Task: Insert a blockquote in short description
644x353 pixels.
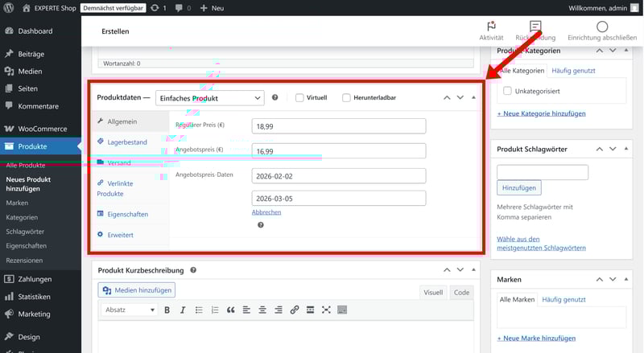Action: (230, 310)
